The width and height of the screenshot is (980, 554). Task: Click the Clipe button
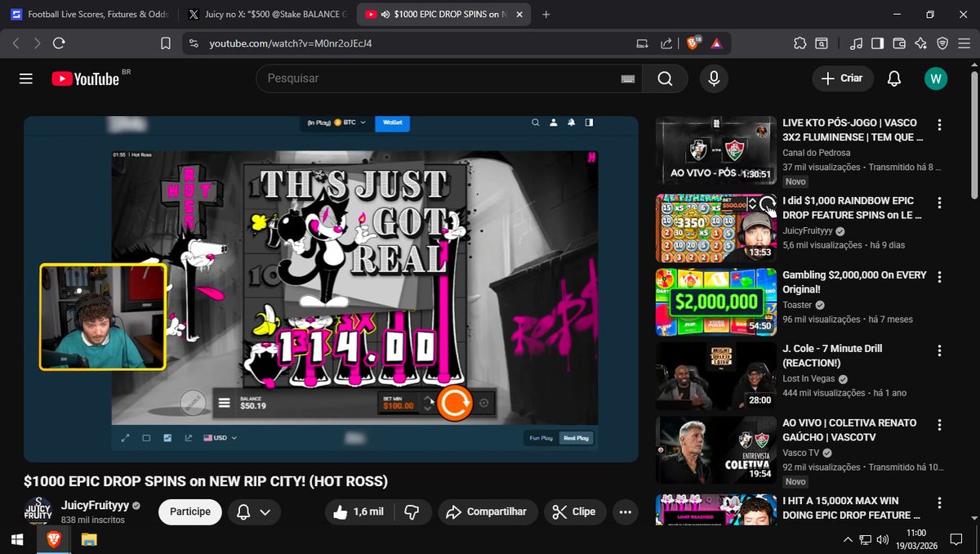tap(575, 512)
